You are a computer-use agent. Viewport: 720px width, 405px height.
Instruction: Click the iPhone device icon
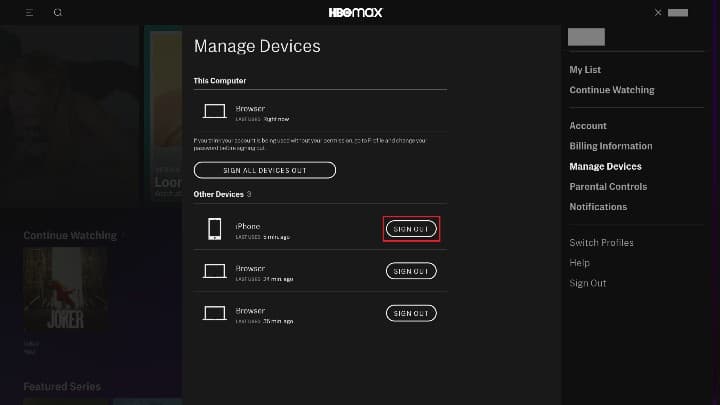[x=214, y=229]
